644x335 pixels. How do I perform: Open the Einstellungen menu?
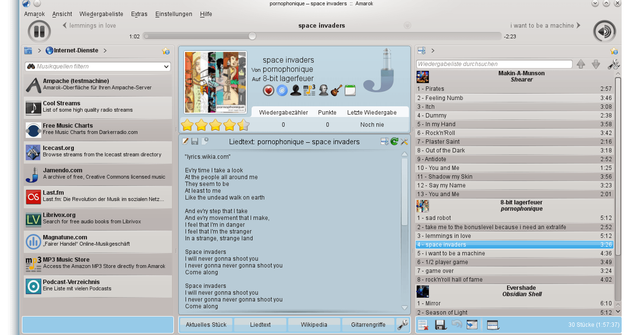(x=174, y=14)
